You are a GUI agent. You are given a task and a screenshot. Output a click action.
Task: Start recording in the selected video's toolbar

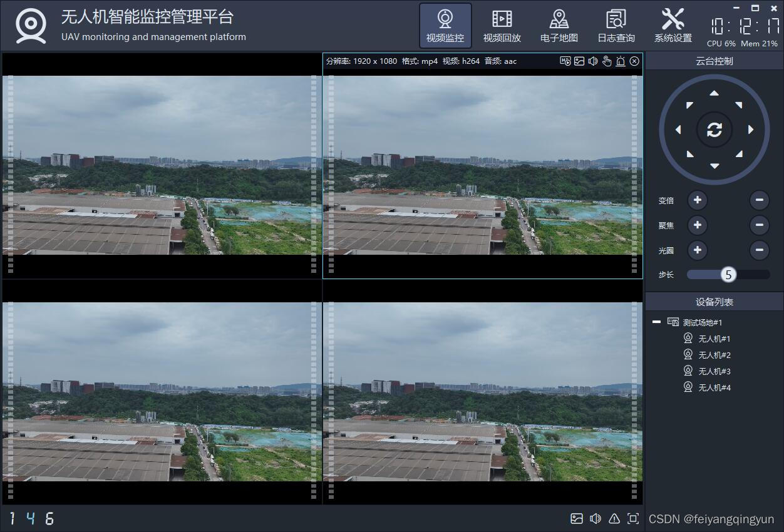tap(565, 61)
